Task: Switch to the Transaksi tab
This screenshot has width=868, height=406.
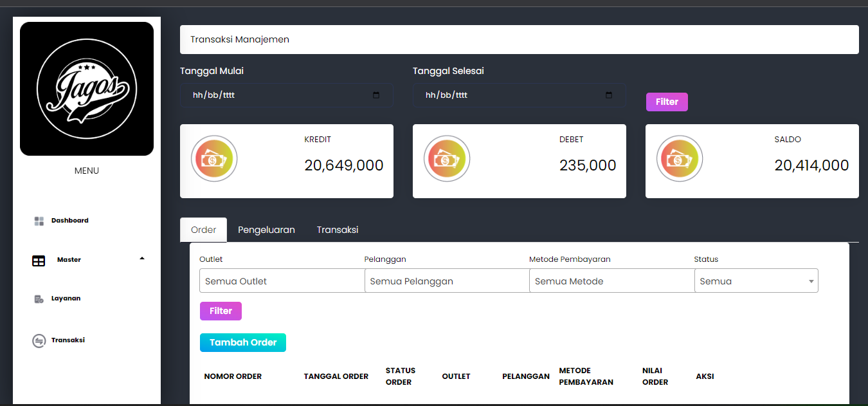Action: pos(338,230)
